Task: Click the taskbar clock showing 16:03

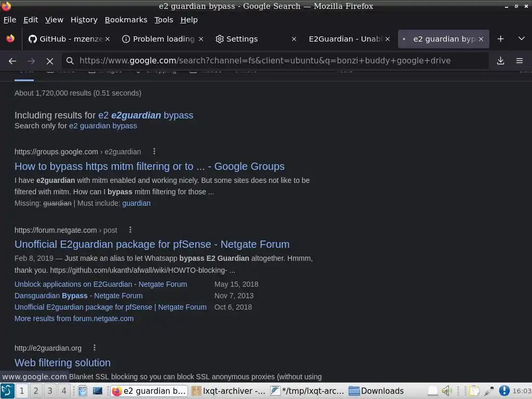Action: pos(522,391)
